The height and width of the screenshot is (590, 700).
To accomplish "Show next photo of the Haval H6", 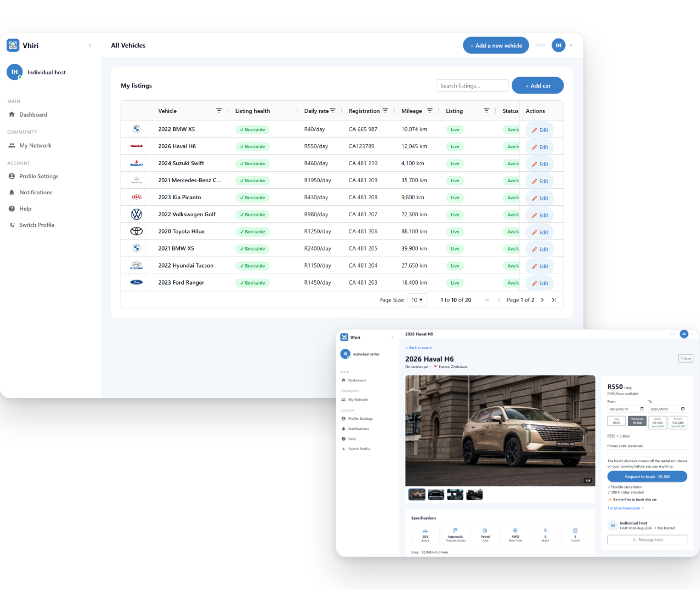I will pyautogui.click(x=584, y=430).
